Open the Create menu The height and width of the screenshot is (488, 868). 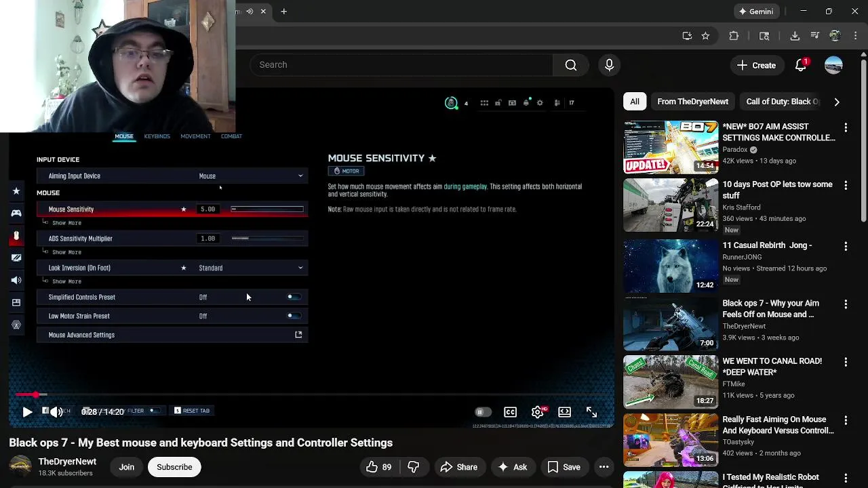[757, 65]
